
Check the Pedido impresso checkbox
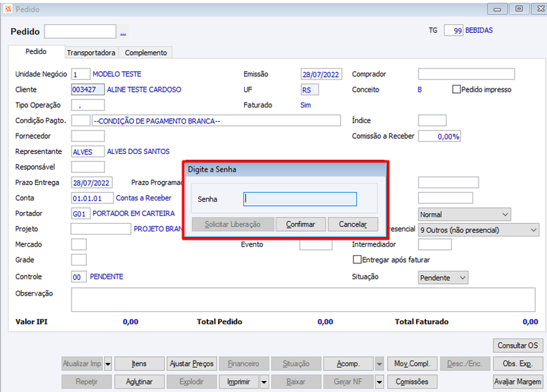pos(456,90)
